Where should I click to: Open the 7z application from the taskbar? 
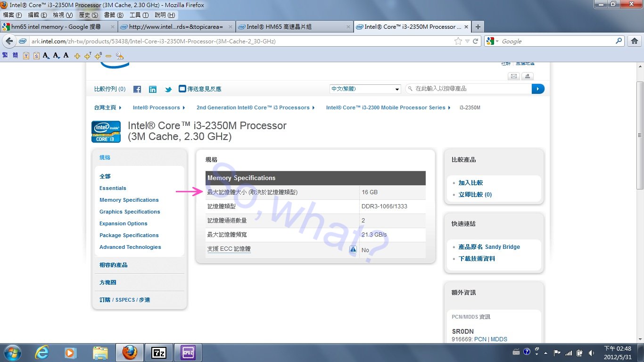(x=159, y=353)
